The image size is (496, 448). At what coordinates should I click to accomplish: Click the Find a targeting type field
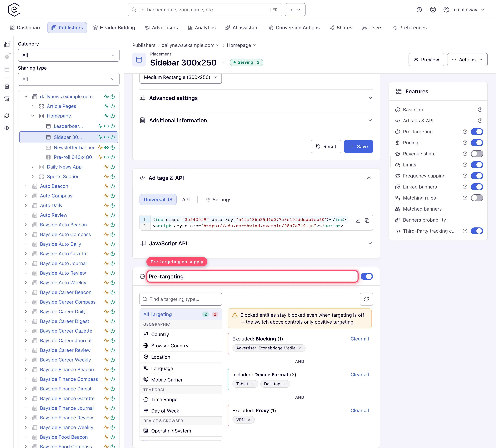[181, 299]
